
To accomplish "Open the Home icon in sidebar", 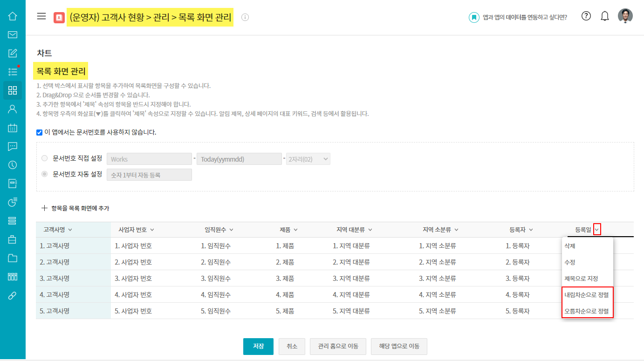I will pyautogui.click(x=13, y=16).
